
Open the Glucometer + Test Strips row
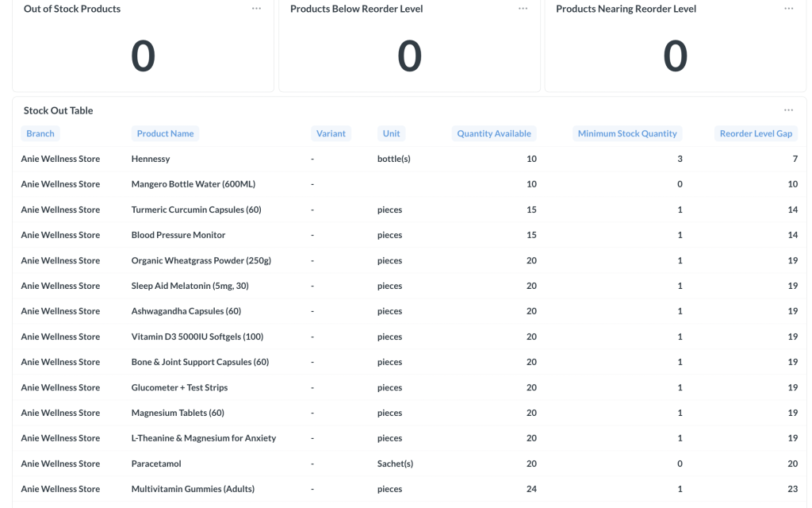tap(181, 387)
